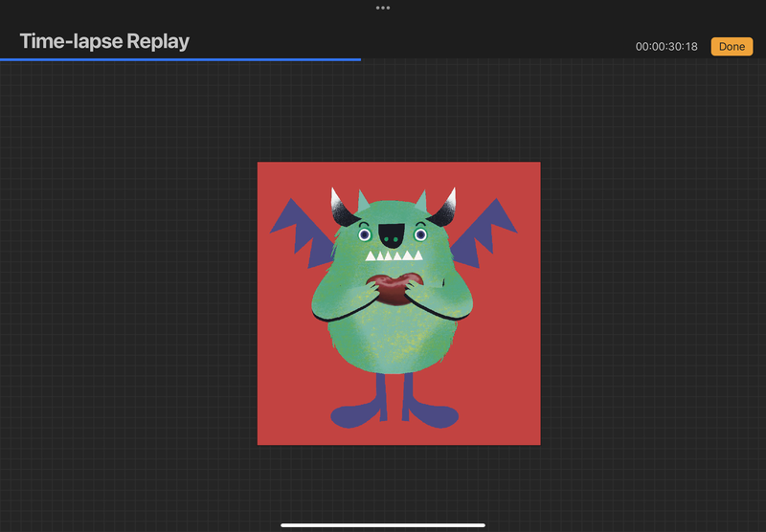Click the monster's left eye
Screen dimensions: 766x532
point(364,234)
